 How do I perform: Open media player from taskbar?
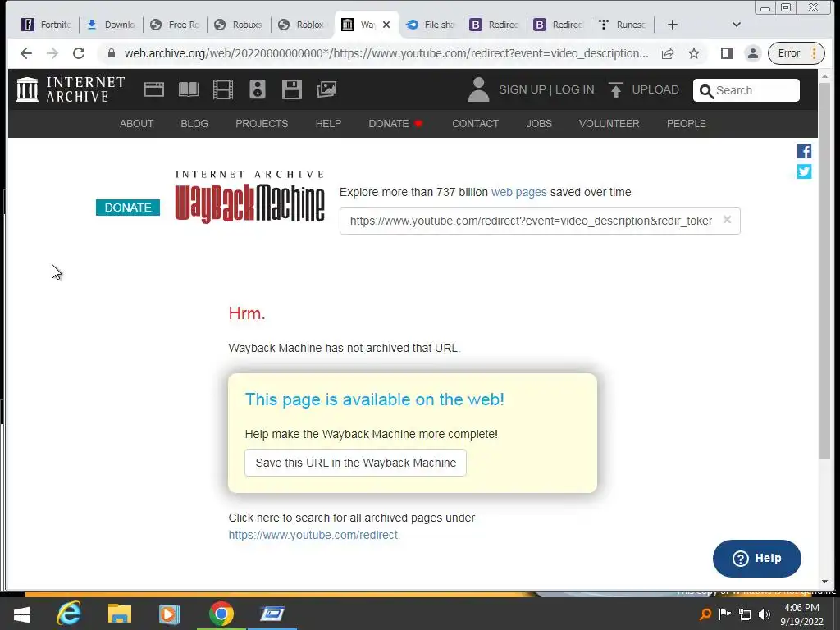click(x=169, y=614)
